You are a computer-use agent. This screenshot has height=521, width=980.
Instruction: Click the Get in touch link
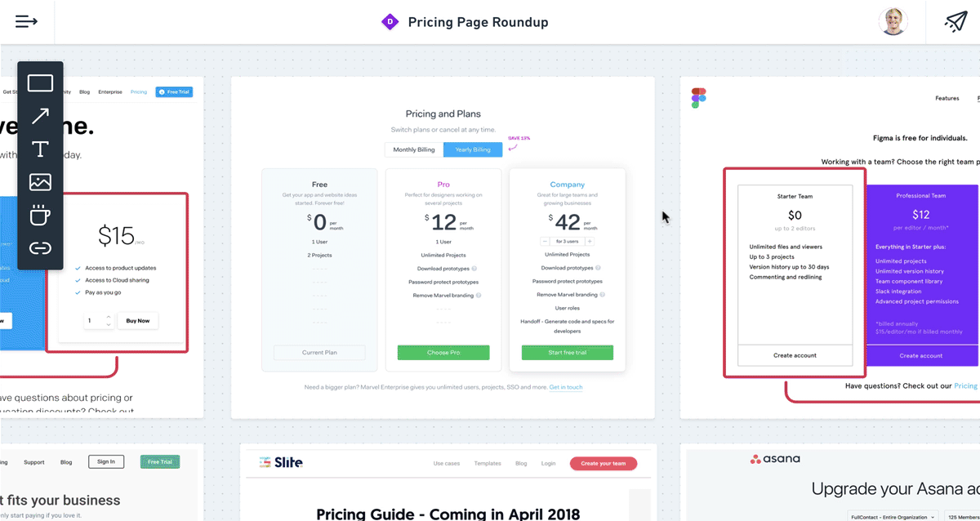pyautogui.click(x=566, y=387)
